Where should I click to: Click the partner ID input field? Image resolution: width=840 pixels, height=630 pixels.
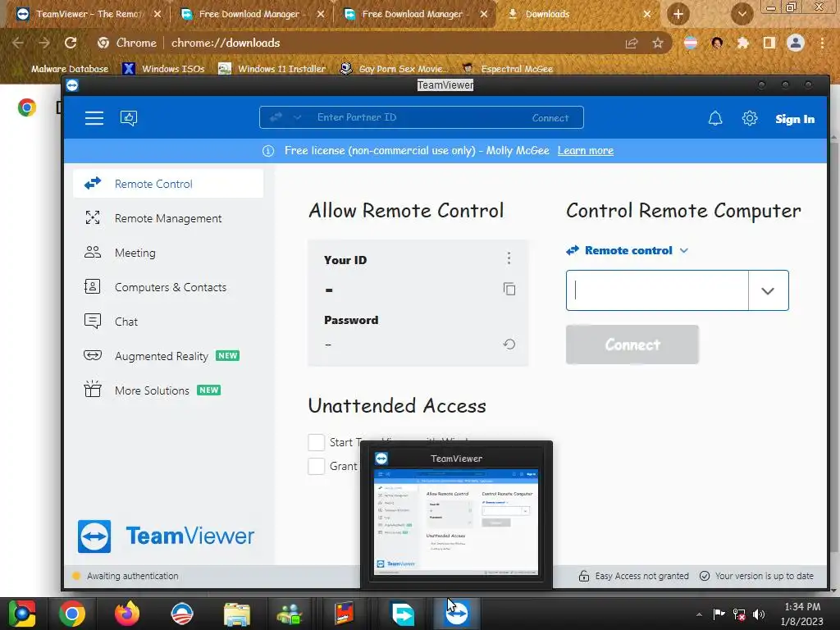(x=657, y=290)
